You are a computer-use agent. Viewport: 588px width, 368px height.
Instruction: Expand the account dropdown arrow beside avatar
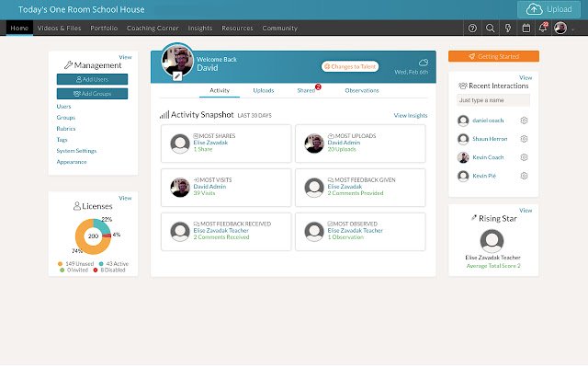click(572, 29)
